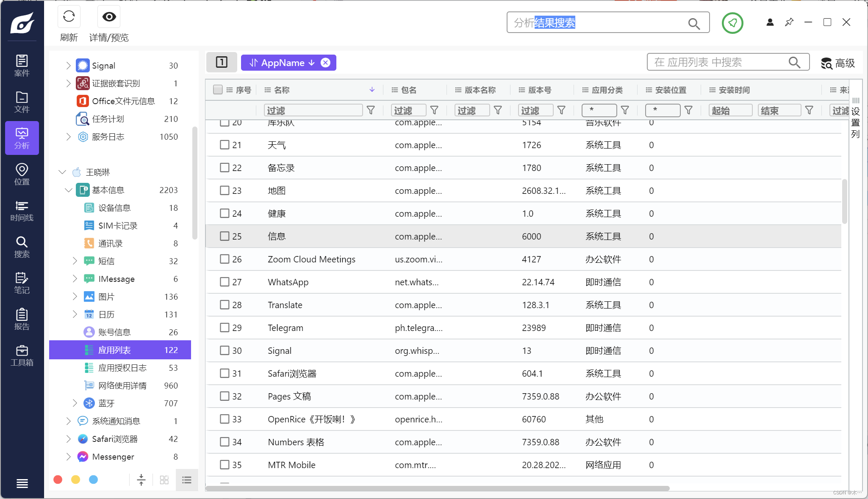Screen dimensions: 868x499
Task: Click the Refresh (刷新) icon
Action: [69, 17]
